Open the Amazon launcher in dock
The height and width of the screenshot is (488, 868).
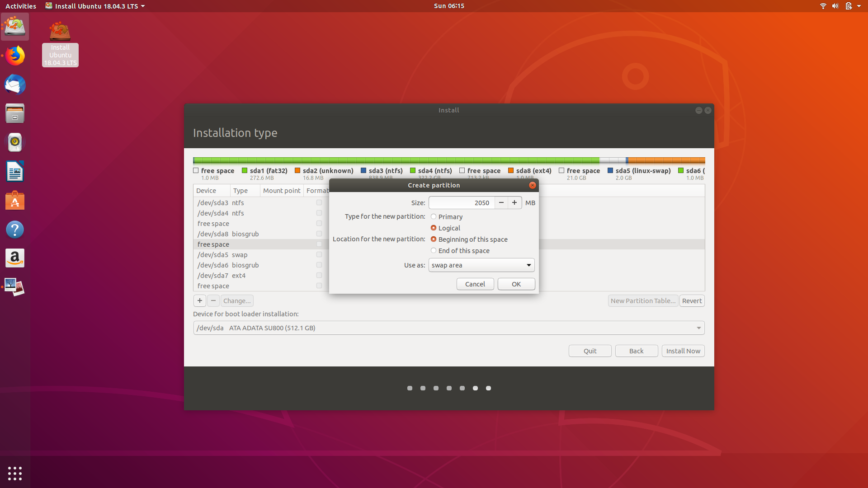15,258
